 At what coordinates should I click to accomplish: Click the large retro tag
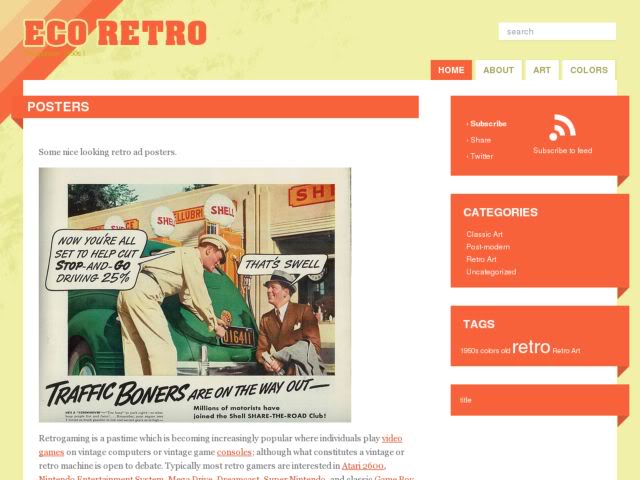[531, 347]
